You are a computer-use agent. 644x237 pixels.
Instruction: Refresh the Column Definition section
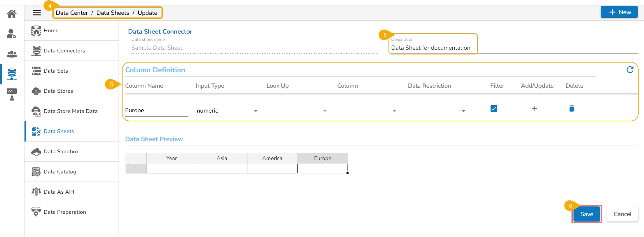coord(630,70)
